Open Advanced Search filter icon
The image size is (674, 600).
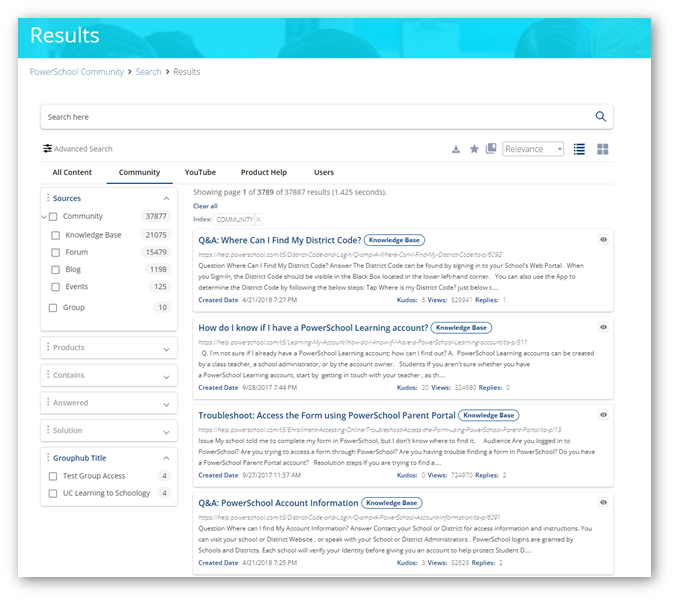point(47,149)
